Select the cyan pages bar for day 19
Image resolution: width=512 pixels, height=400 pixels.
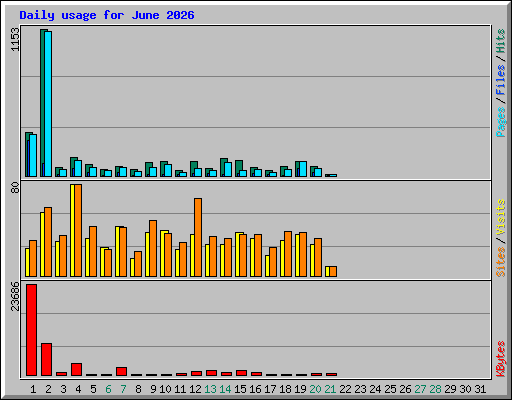(x=303, y=169)
